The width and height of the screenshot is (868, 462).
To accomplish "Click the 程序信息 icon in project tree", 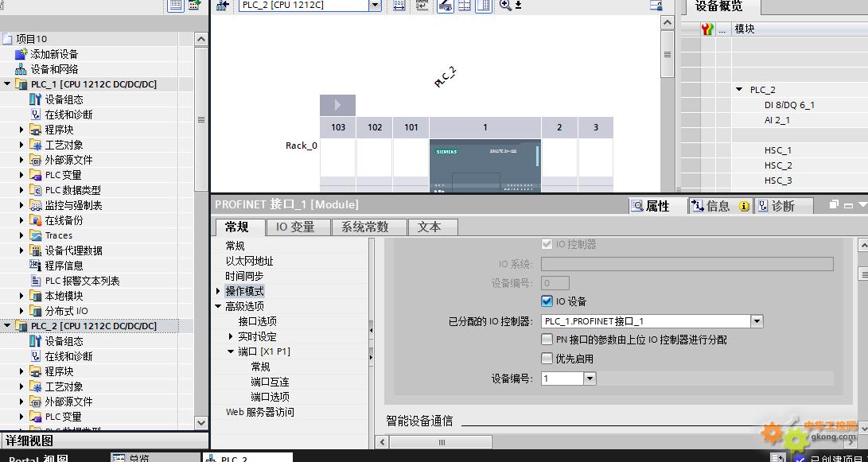I will click(x=36, y=266).
